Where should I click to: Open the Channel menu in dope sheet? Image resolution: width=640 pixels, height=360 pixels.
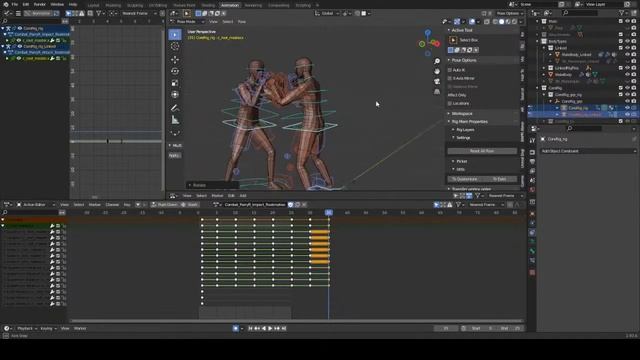point(112,204)
